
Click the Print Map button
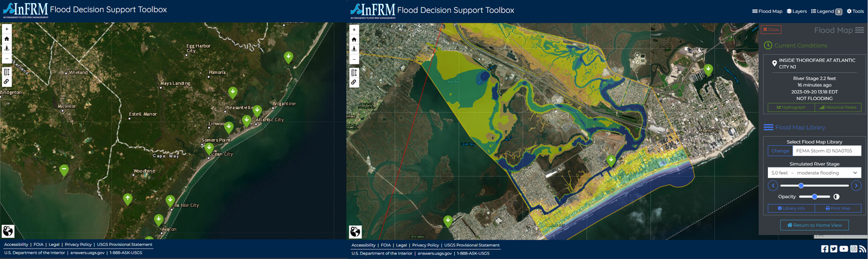(837, 208)
